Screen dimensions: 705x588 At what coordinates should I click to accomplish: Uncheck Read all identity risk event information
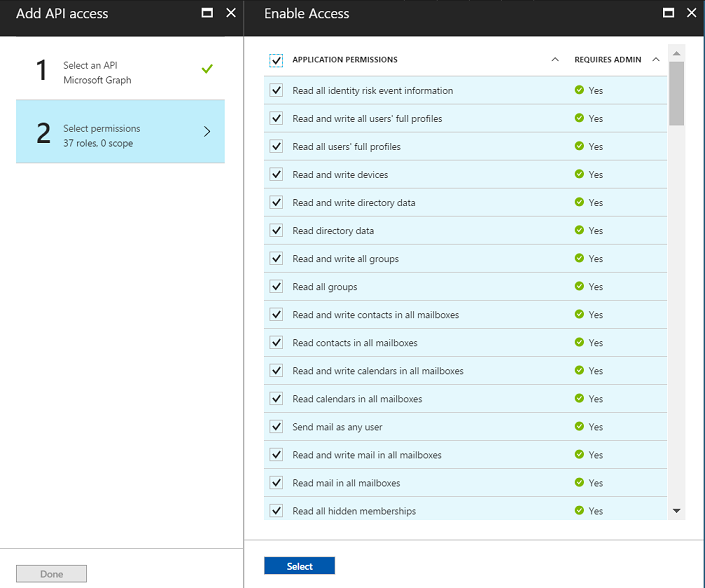276,90
